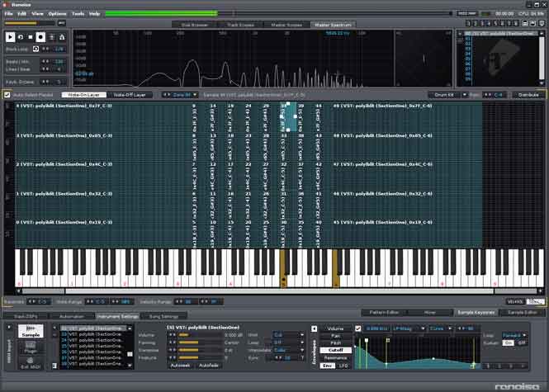Select view preset 8 button
Screen dimensions: 549x392
coord(515,23)
